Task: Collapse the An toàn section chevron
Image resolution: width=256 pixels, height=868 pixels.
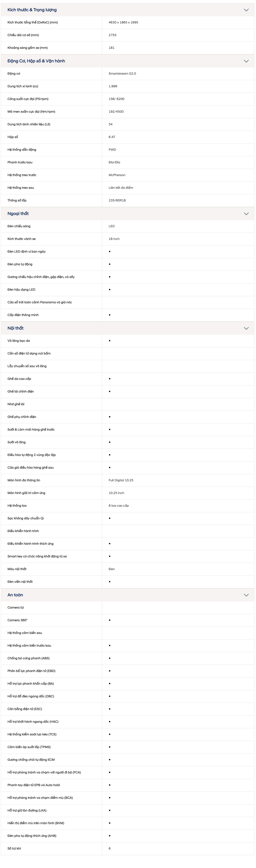Action: [x=246, y=595]
